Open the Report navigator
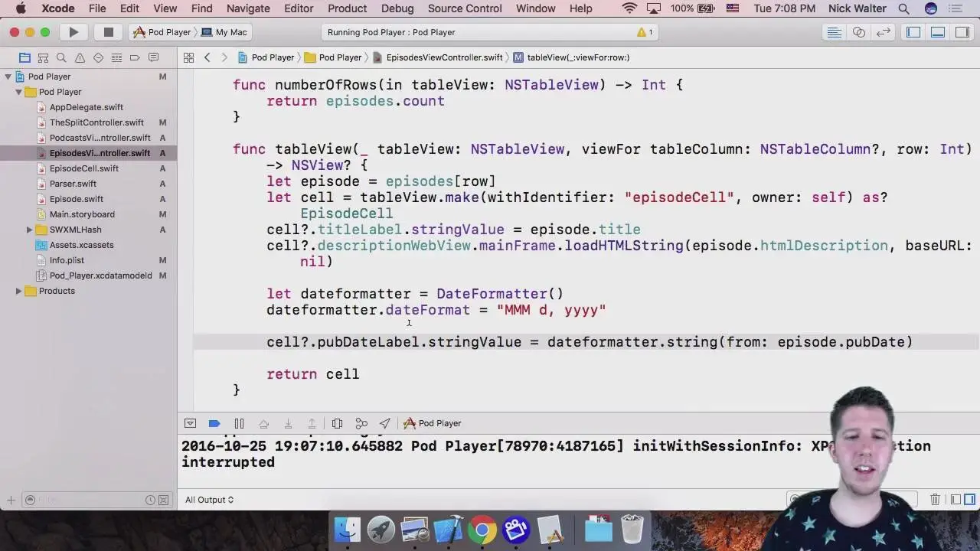 point(153,57)
